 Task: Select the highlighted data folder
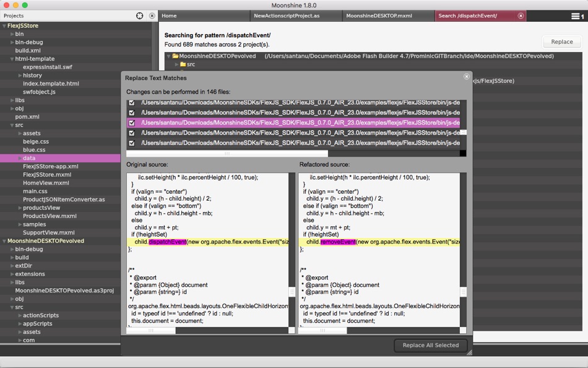tap(60, 158)
